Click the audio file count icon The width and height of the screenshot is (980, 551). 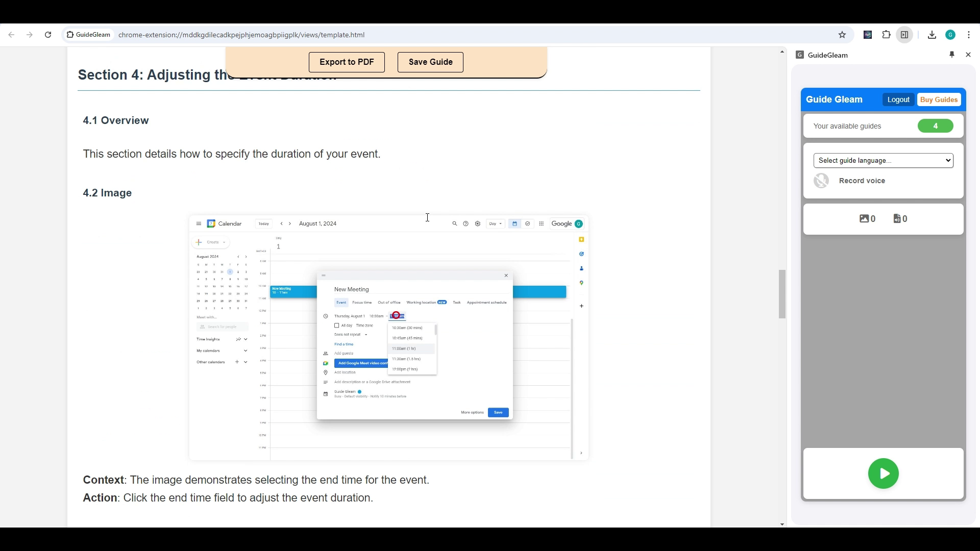pyautogui.click(x=897, y=219)
